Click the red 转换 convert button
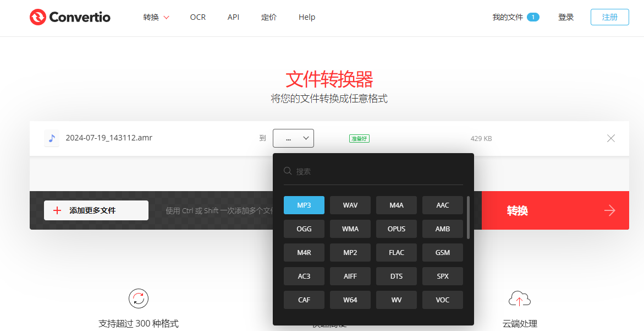The height and width of the screenshot is (331, 644). pos(555,210)
